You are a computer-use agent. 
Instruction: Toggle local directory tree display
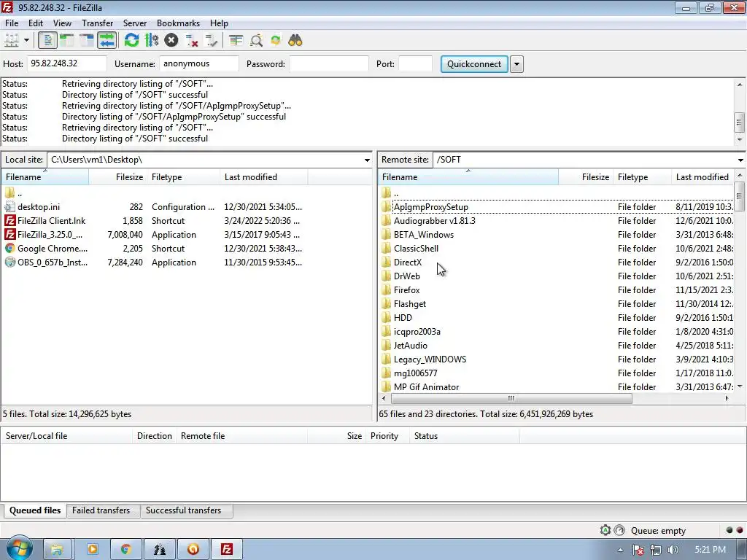coord(67,41)
